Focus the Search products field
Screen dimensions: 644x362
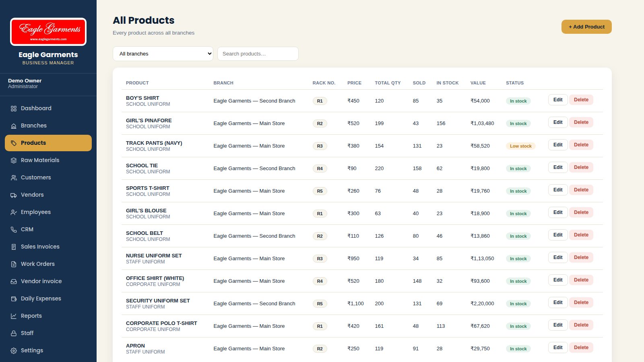(258, 54)
